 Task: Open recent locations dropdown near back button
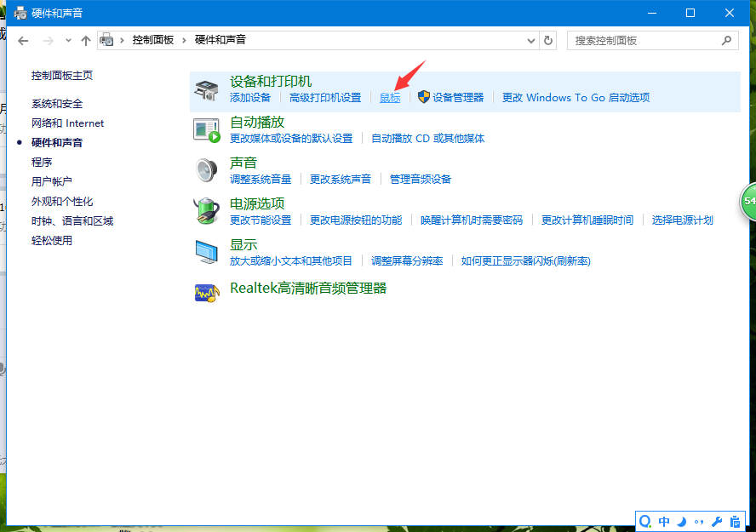click(x=68, y=40)
